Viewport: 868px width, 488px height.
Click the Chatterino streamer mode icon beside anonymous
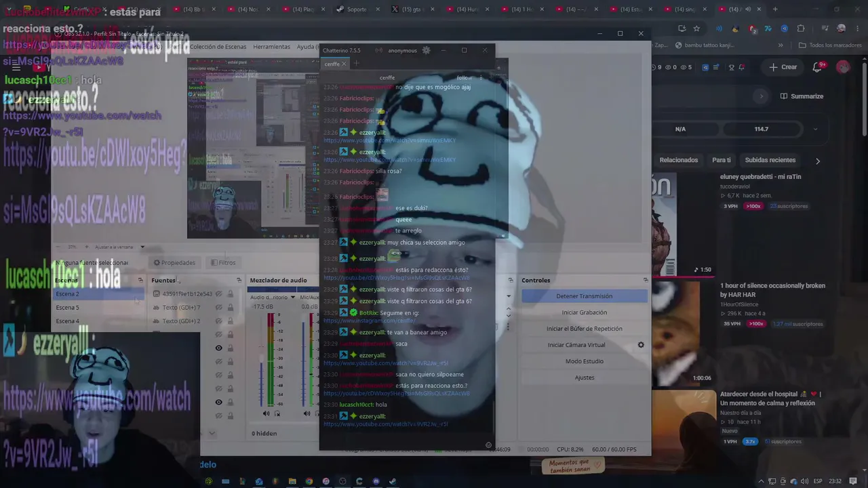point(378,50)
